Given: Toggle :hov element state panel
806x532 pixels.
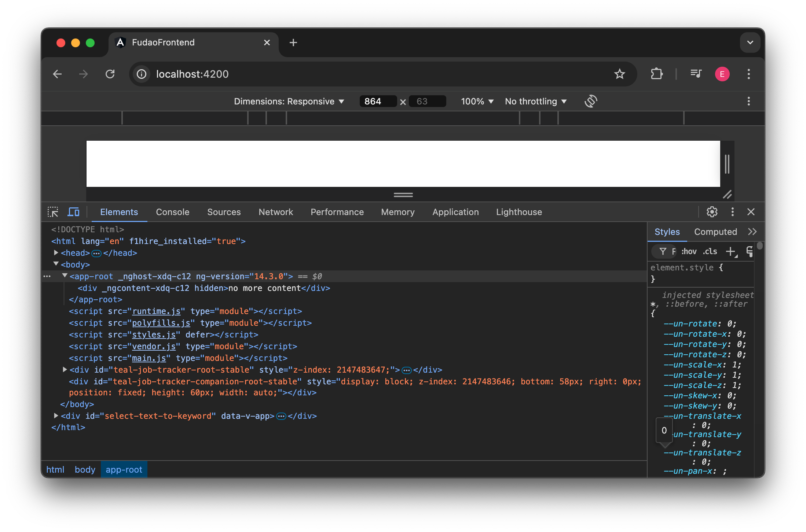Looking at the screenshot, I should [x=689, y=251].
